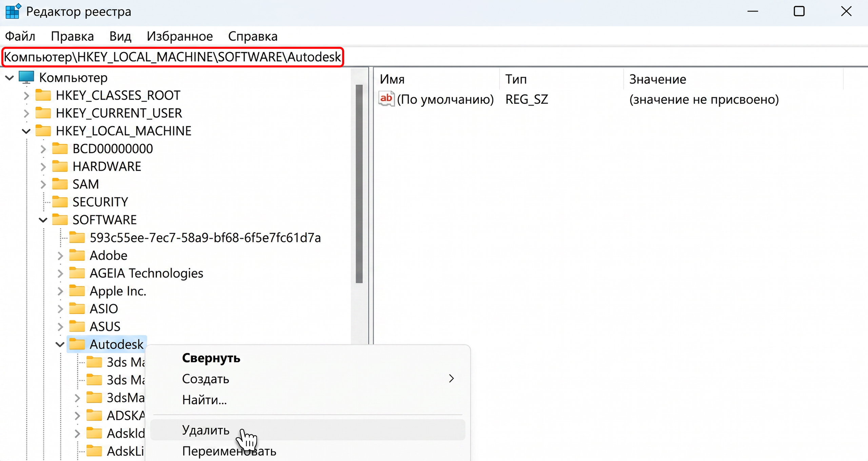Choose Удалить in the context menu
This screenshot has width=868, height=461.
[308, 430]
